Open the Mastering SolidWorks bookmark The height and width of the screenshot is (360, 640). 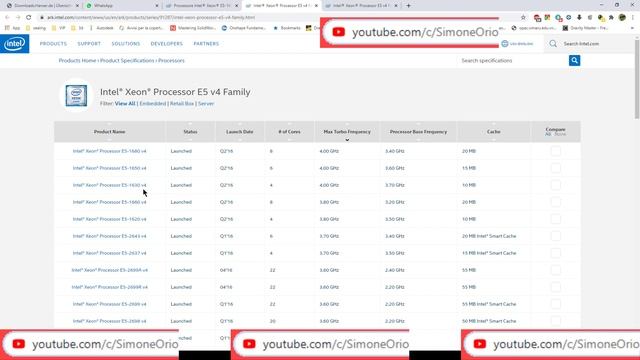(193, 28)
